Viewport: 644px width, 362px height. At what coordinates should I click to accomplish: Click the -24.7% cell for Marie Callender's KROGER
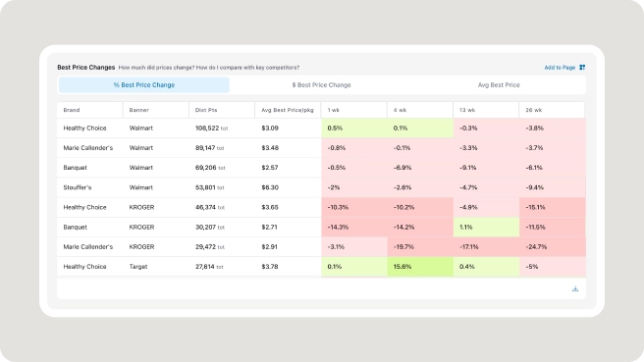553,247
